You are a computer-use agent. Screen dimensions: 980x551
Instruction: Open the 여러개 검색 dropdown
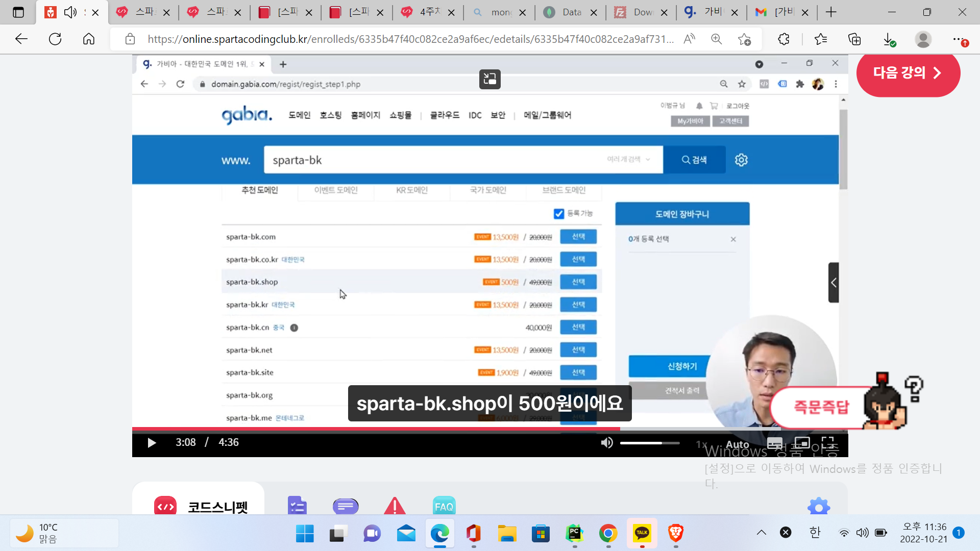click(x=628, y=159)
